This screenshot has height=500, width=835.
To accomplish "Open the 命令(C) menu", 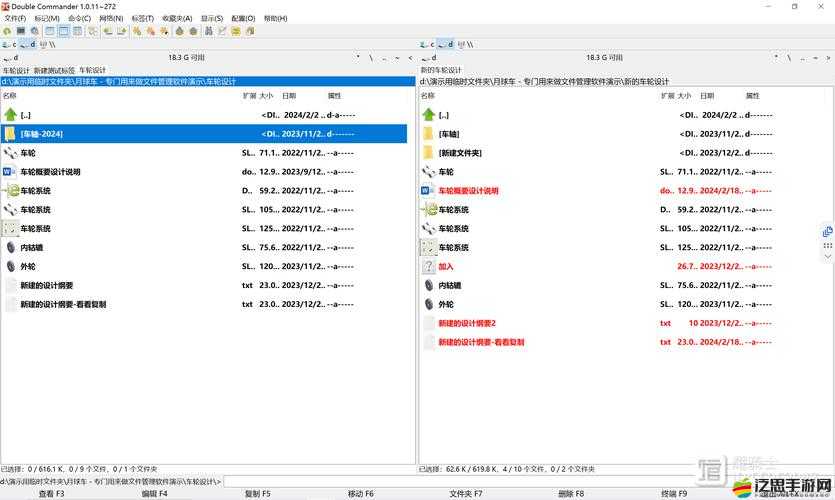I will (79, 19).
